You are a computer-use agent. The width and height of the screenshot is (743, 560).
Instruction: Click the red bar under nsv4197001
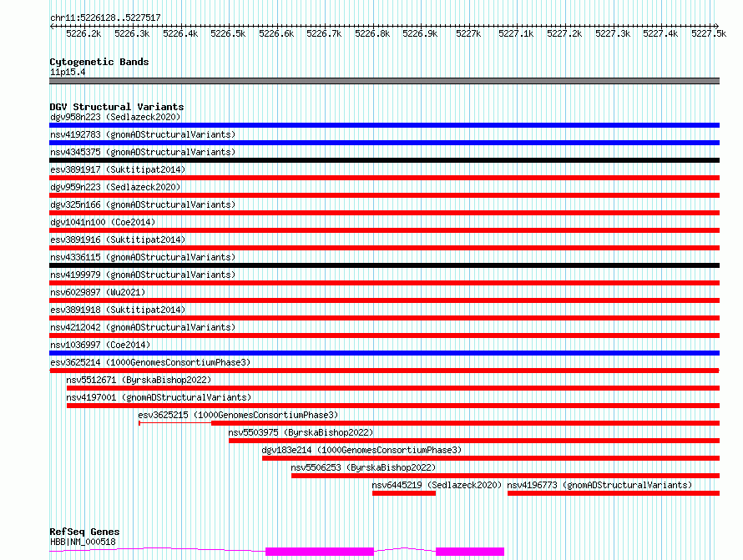(x=393, y=406)
